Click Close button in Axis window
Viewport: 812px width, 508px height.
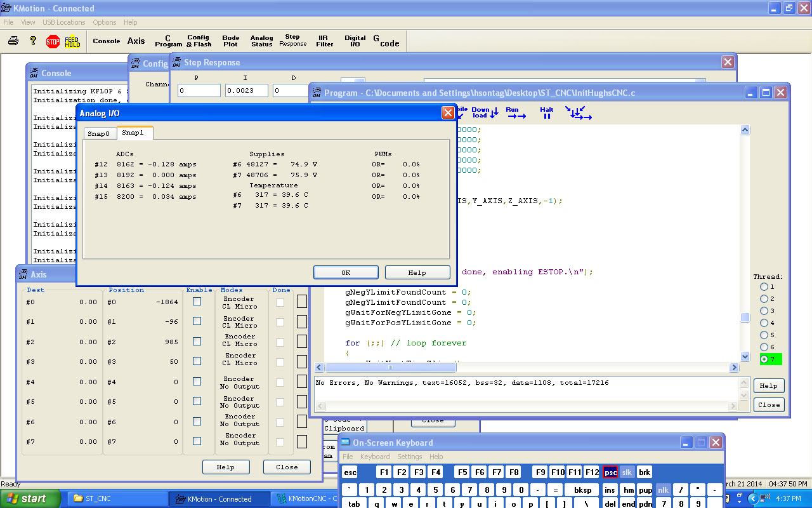tap(287, 467)
